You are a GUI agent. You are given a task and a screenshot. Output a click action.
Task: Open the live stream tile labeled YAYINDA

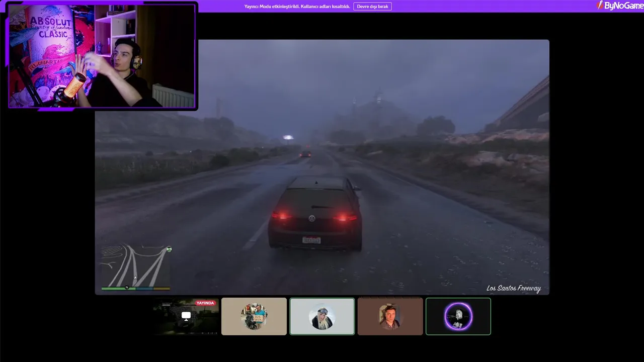186,316
